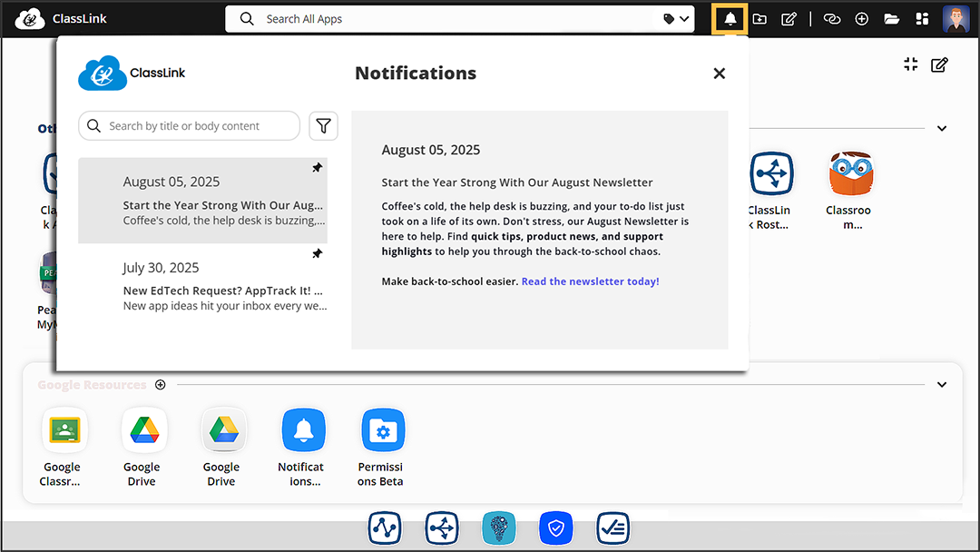Open the Permissions Beta app icon

coord(383,429)
